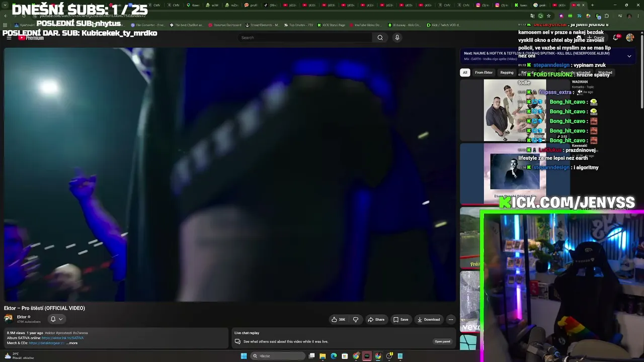Open the 'File Converter - Free' bookmark
The image size is (644, 362).
(x=147, y=25)
